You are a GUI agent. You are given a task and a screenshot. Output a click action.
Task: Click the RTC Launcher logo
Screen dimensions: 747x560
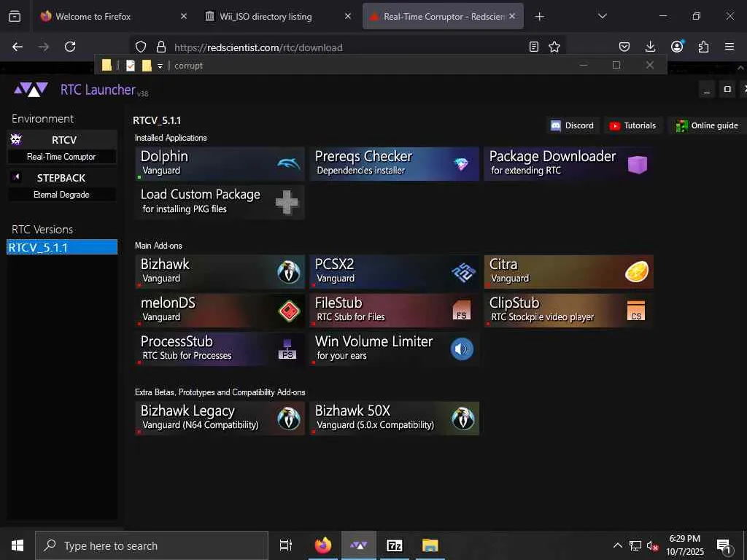tap(31, 90)
